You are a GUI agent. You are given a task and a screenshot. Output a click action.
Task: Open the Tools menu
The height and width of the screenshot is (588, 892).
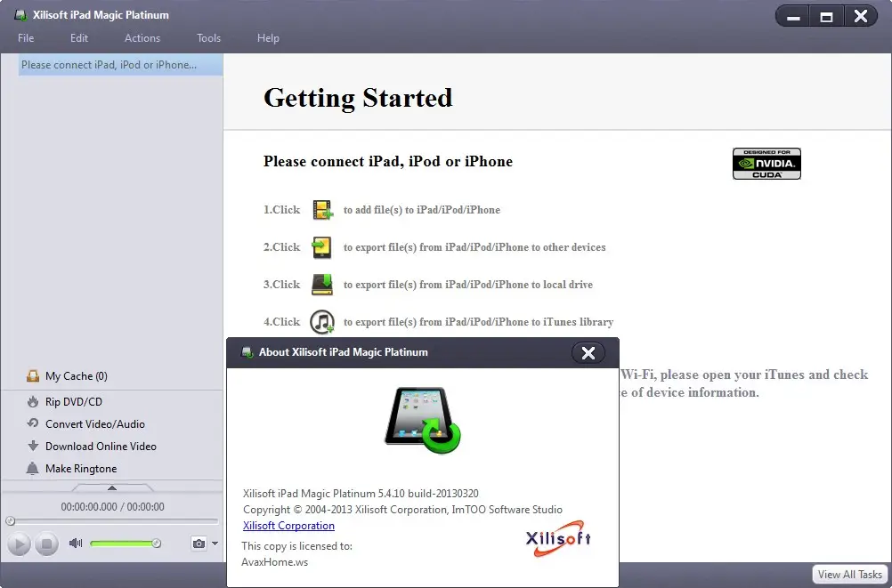tap(209, 38)
